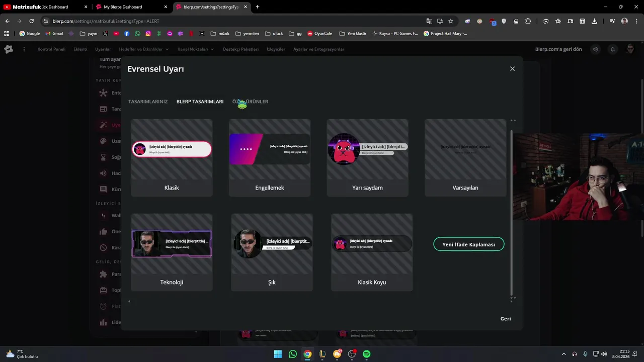The width and height of the screenshot is (644, 362).
Task: Open Gmail bookmark
Action: click(x=54, y=34)
